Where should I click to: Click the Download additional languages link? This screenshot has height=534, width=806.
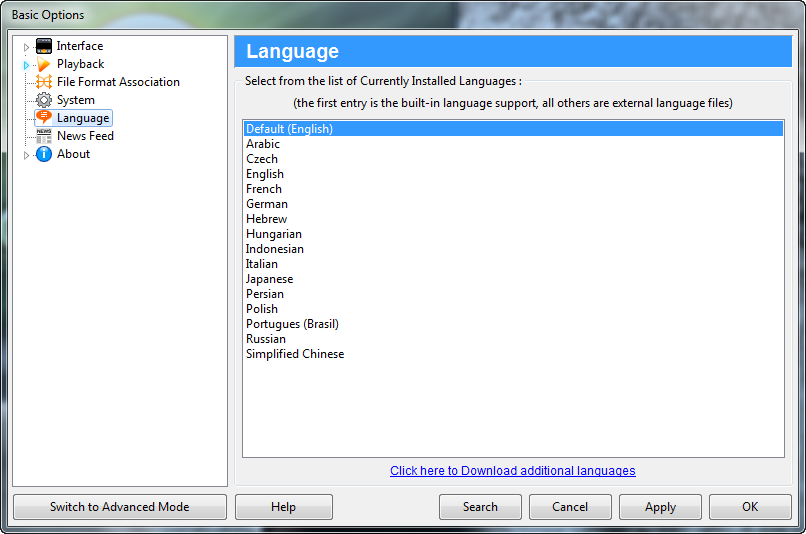point(512,471)
